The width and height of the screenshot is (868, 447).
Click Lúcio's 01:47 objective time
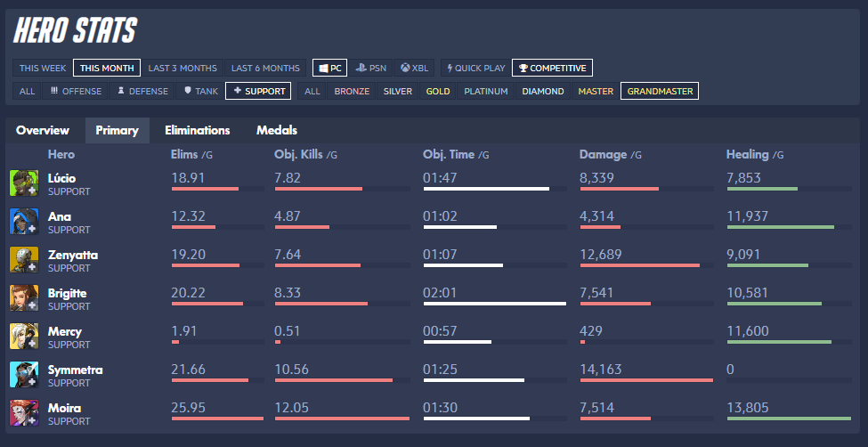tap(440, 178)
